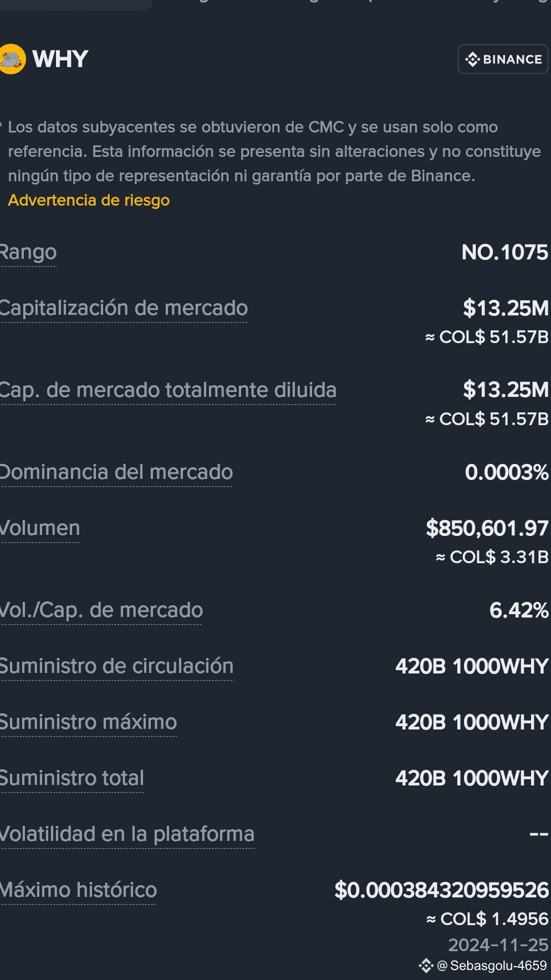The width and height of the screenshot is (551, 980).
Task: Click the Suministro total label
Action: point(72,778)
